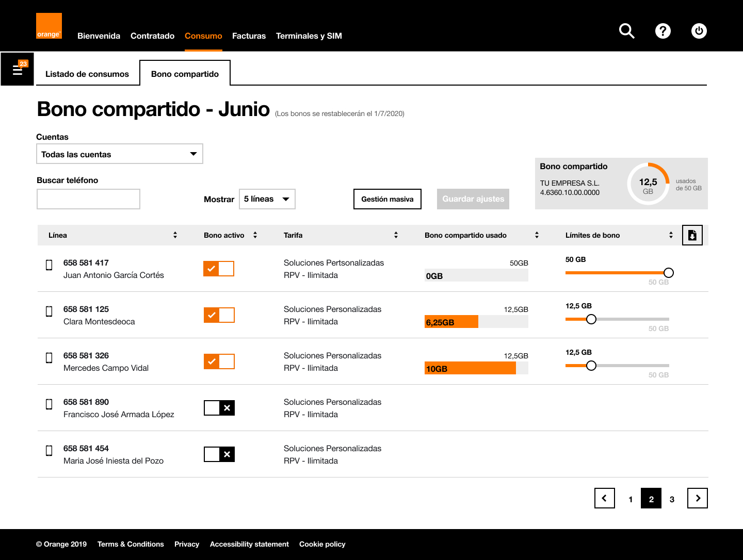Image resolution: width=743 pixels, height=560 pixels.
Task: Click the Orange logo
Action: 49,25
